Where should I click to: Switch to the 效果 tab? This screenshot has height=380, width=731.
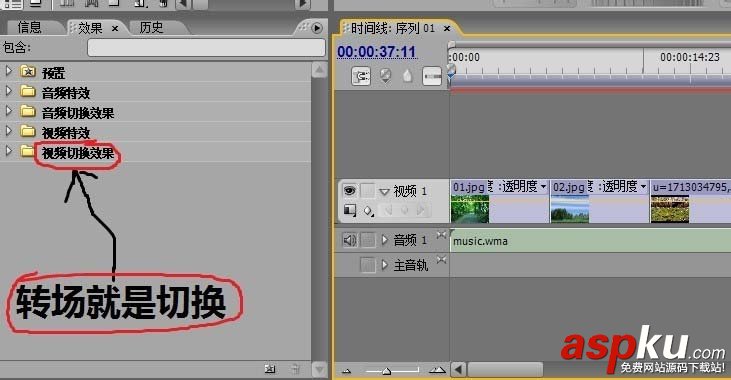[x=90, y=28]
